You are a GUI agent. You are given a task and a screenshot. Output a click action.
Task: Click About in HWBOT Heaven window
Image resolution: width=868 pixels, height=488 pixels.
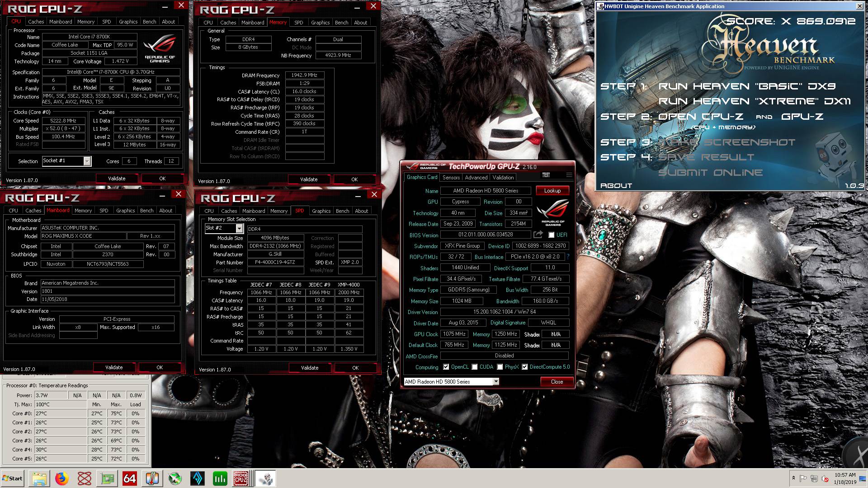(x=616, y=186)
